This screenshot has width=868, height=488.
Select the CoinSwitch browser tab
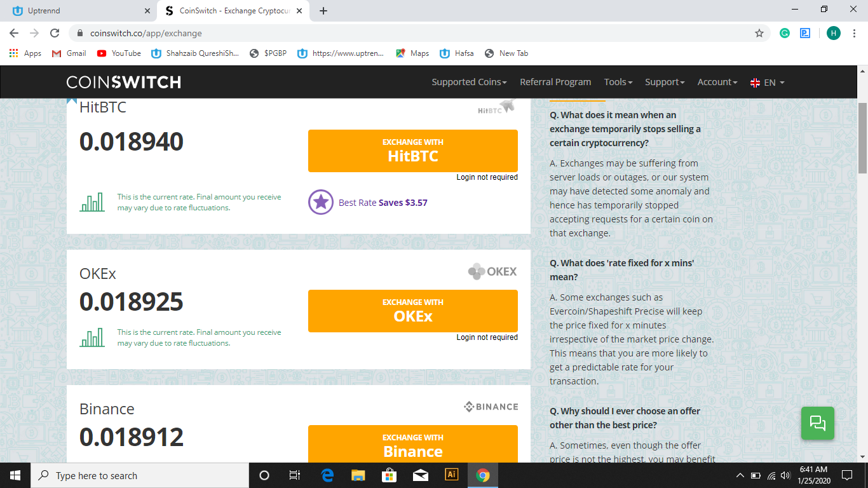[233, 11]
